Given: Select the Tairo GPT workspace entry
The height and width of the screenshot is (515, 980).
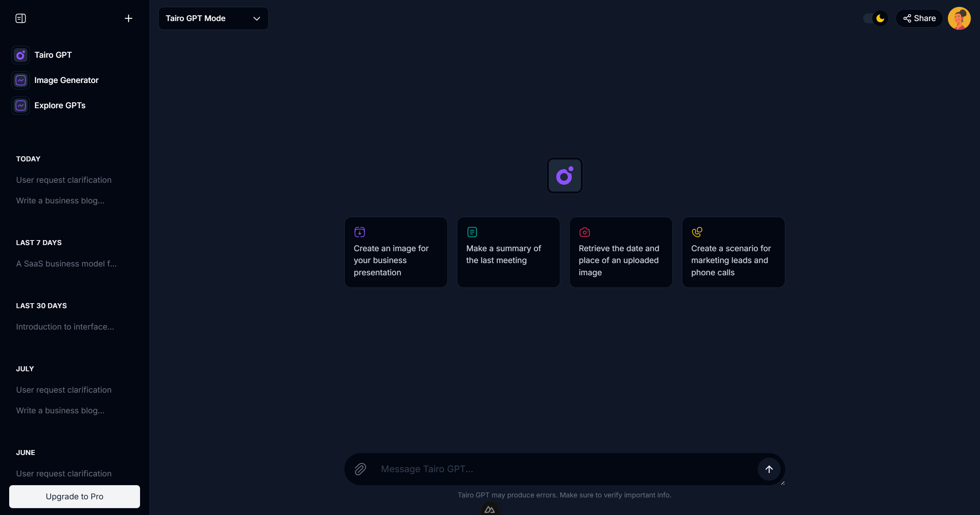Looking at the screenshot, I should click(52, 55).
